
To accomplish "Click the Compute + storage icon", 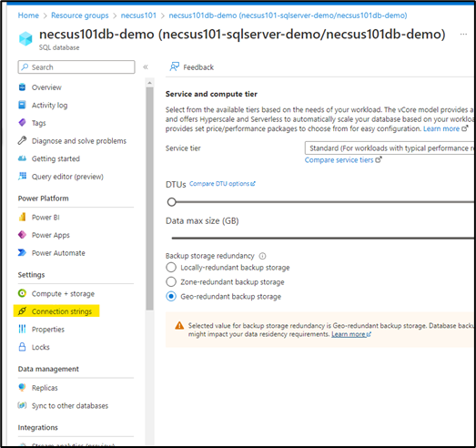I will pos(22,293).
